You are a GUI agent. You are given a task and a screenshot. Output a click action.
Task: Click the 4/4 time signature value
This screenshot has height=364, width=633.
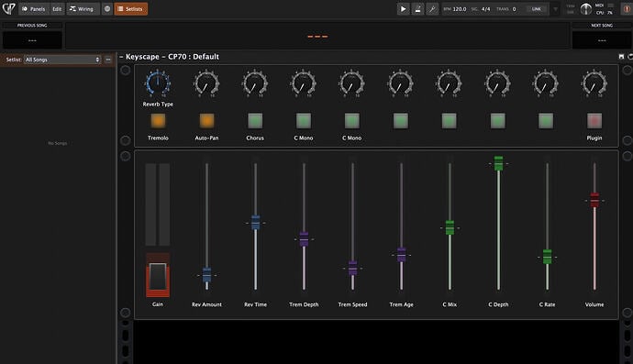pos(485,9)
